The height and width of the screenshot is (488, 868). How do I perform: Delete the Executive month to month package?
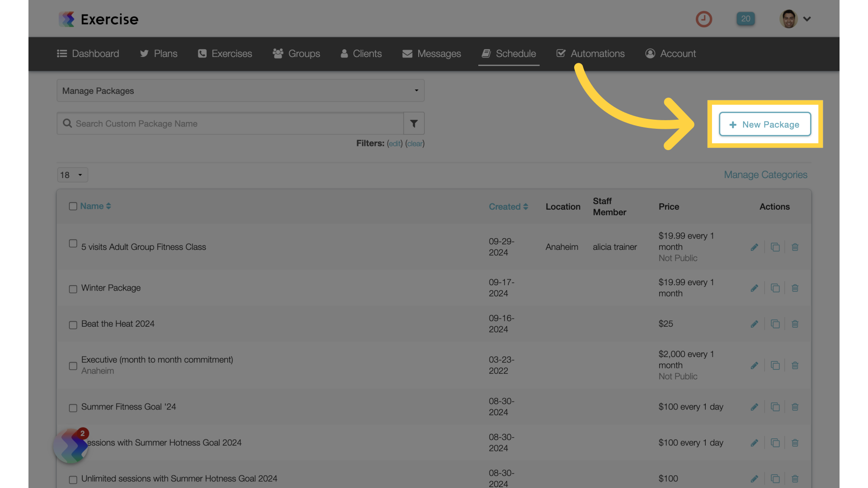[x=795, y=366]
